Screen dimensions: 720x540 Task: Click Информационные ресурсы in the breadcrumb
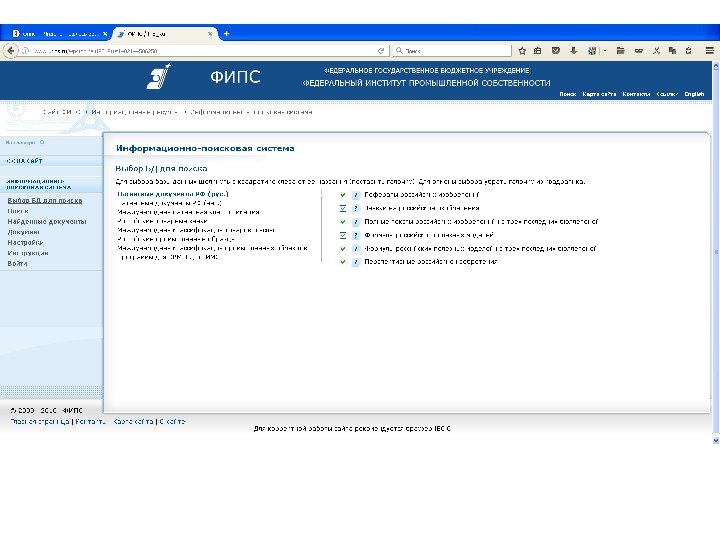135,112
